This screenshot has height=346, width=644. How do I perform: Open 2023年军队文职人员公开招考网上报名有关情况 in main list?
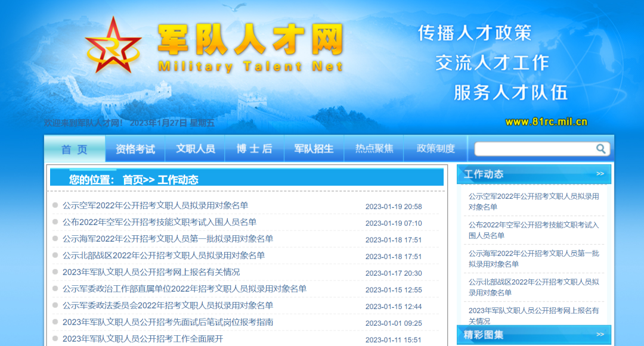pyautogui.click(x=151, y=272)
